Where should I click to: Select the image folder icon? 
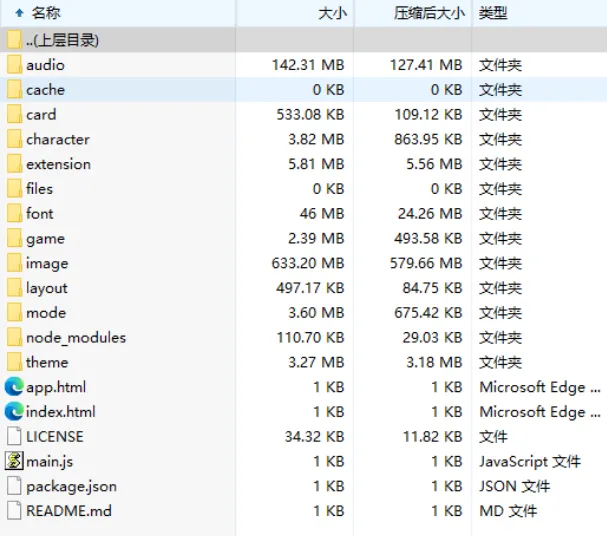(14, 263)
